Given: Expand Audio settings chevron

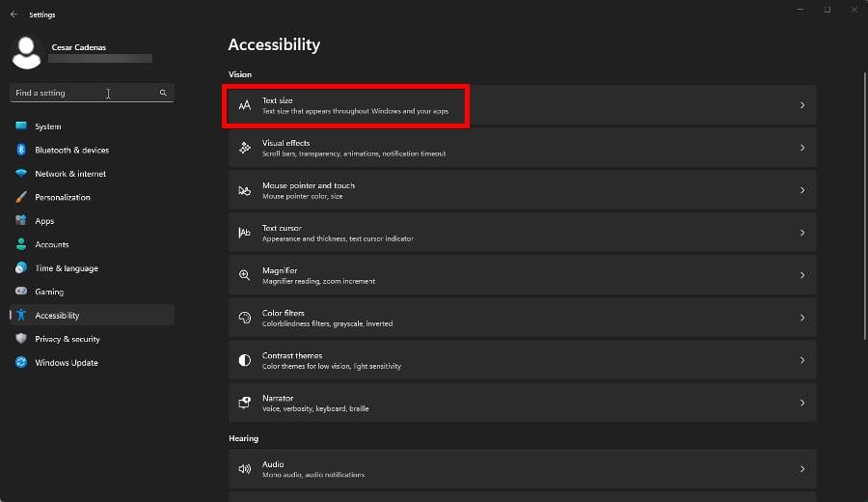Looking at the screenshot, I should [x=802, y=469].
